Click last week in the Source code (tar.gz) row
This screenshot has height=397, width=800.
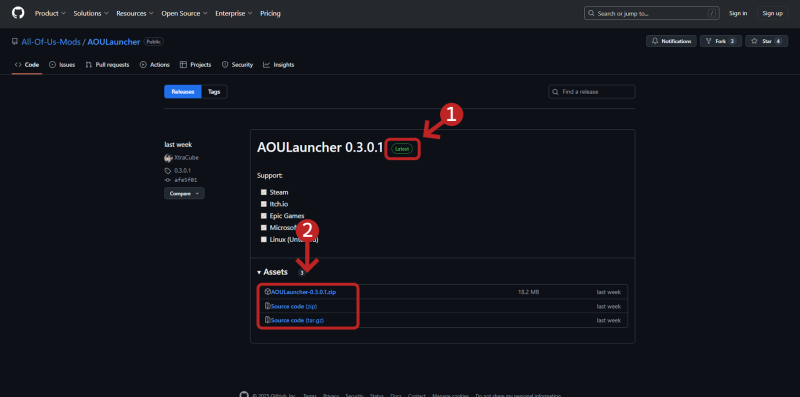pyautogui.click(x=609, y=320)
